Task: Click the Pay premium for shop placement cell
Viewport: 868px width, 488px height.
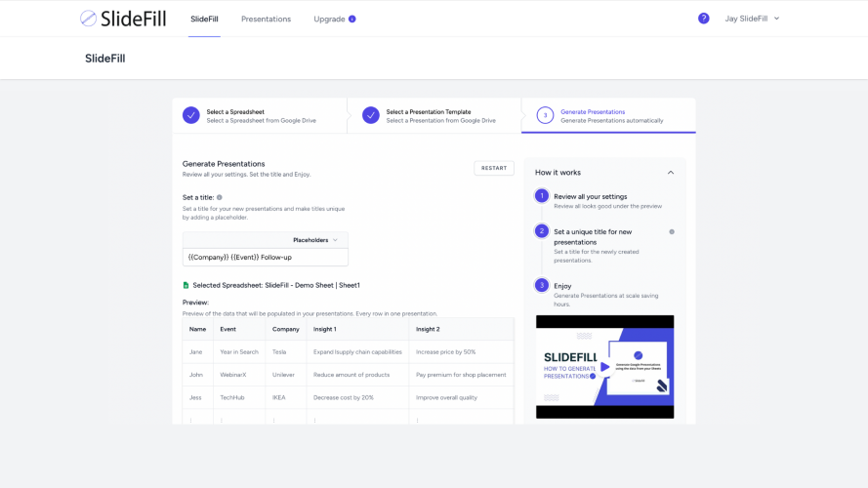Action: point(461,375)
